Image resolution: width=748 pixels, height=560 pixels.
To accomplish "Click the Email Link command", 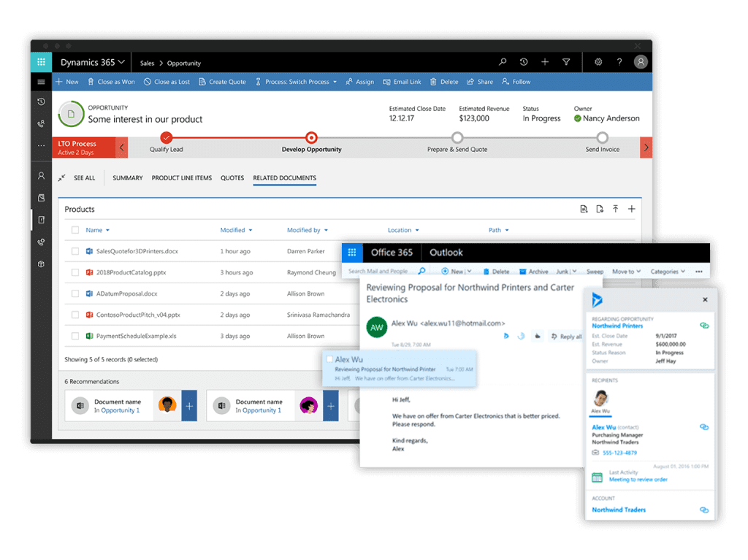I will click(402, 82).
